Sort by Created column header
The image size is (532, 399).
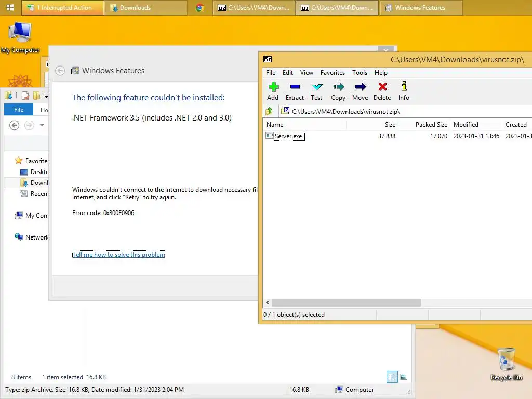[516, 125]
